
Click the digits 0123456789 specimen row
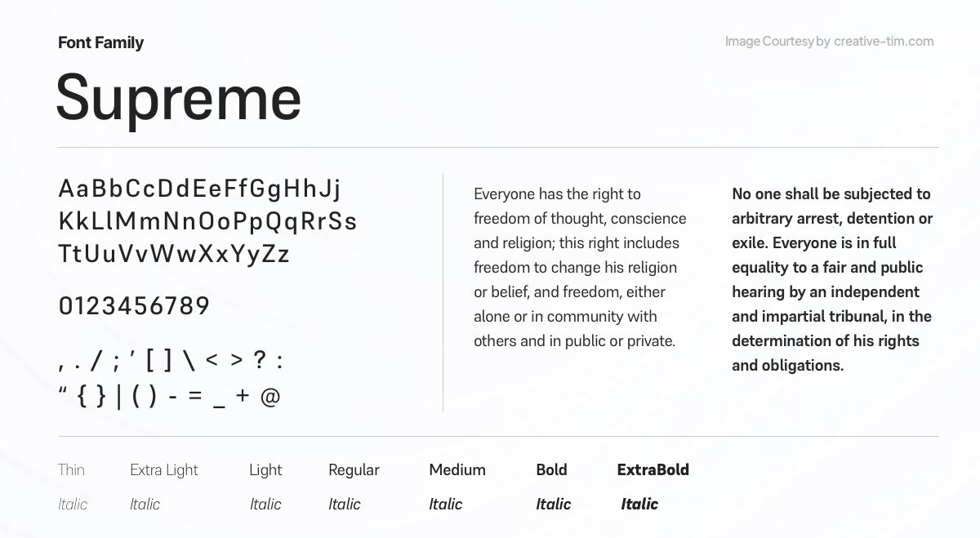click(x=134, y=307)
